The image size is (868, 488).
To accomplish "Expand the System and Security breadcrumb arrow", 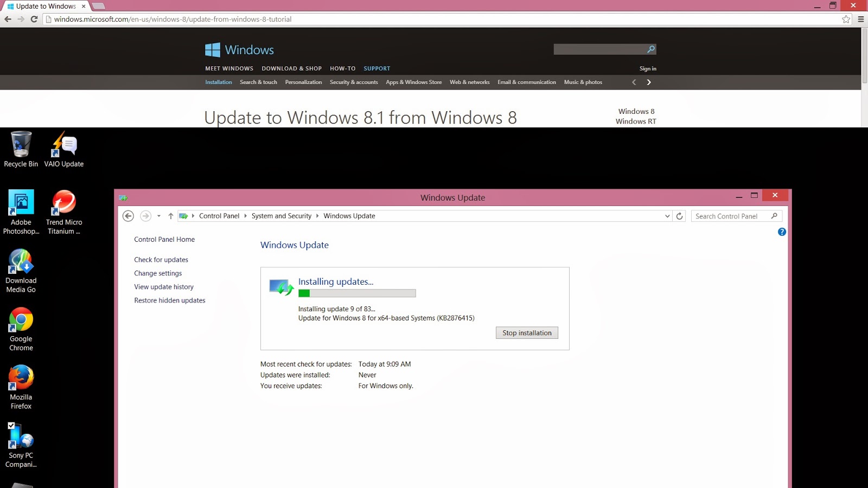I will [x=317, y=216].
